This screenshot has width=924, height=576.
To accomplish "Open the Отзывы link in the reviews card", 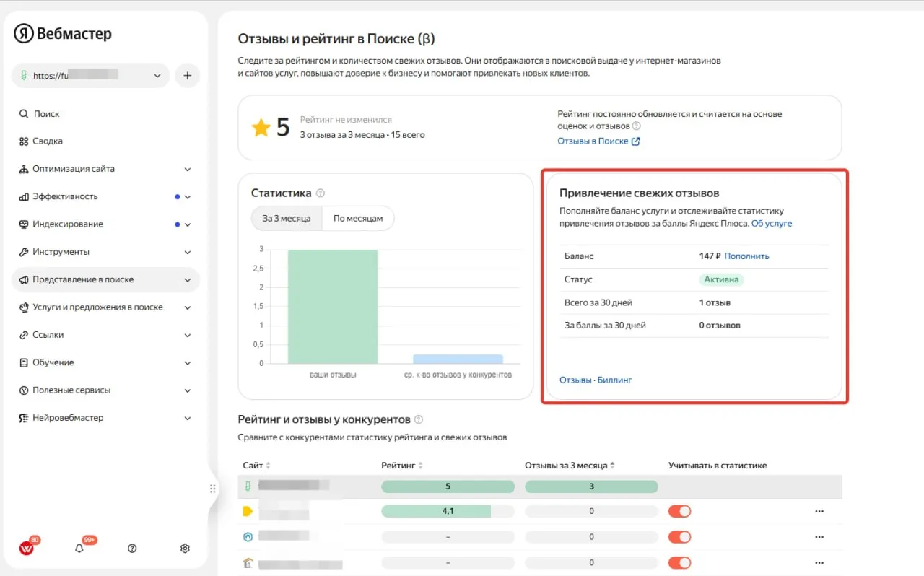I will tap(575, 380).
